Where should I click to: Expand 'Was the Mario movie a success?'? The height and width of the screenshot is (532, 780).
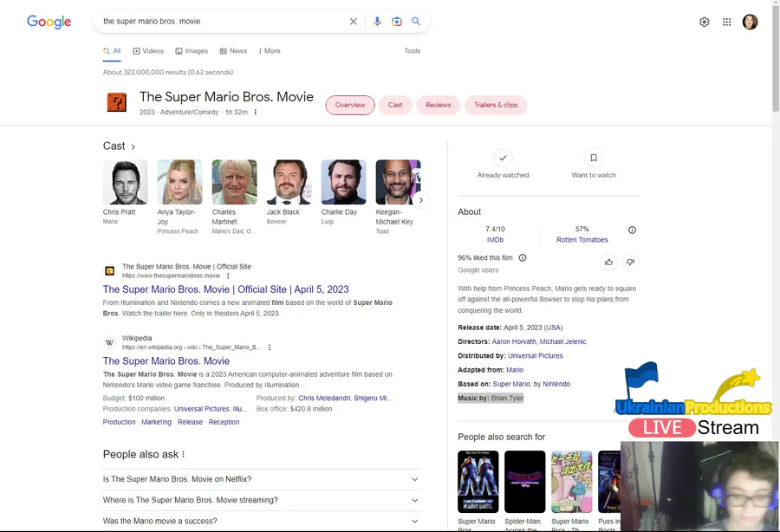point(261,521)
